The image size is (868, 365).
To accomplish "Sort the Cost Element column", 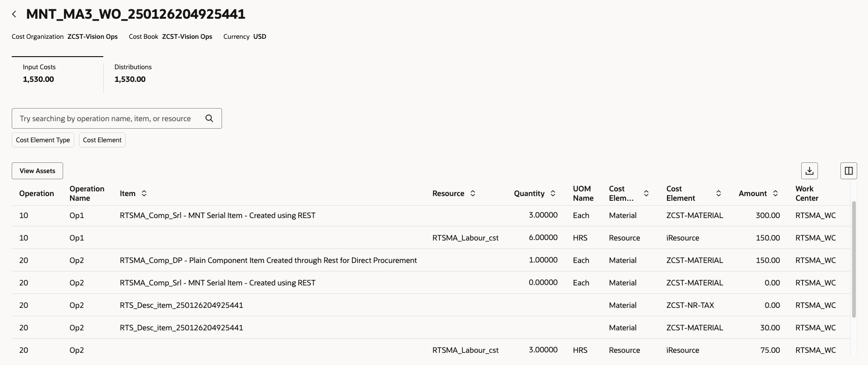I will (718, 193).
